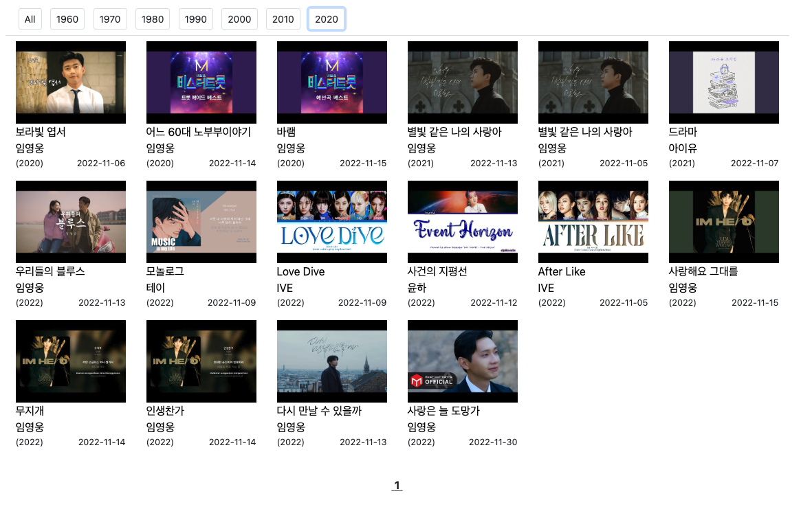This screenshot has width=812, height=507.
Task: Click the song title 다시 만날 수 있을까
Action: pyautogui.click(x=320, y=412)
